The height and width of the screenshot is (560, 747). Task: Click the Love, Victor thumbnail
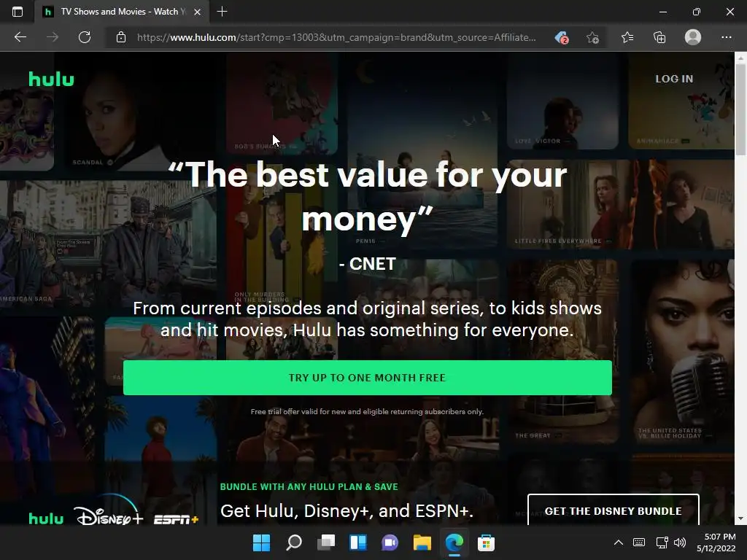pos(562,101)
